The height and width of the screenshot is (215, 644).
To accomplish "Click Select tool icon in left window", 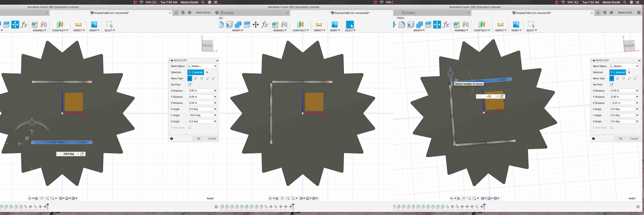I will pyautogui.click(x=109, y=24).
